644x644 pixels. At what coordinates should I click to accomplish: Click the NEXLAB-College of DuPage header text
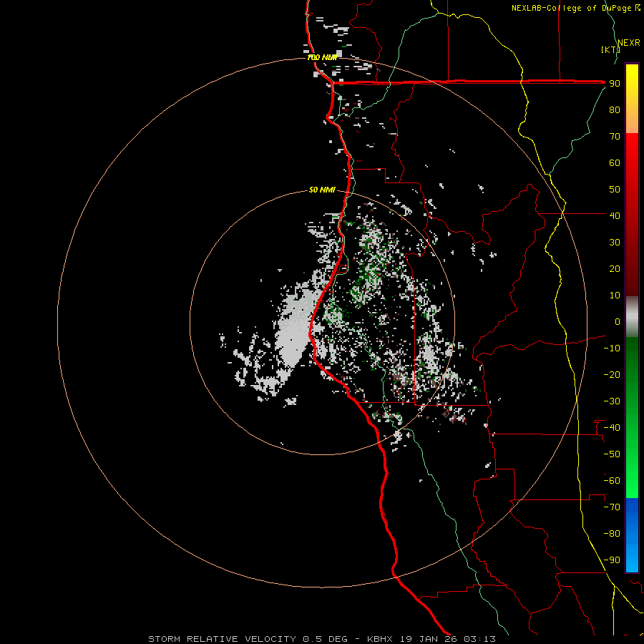click(x=571, y=8)
